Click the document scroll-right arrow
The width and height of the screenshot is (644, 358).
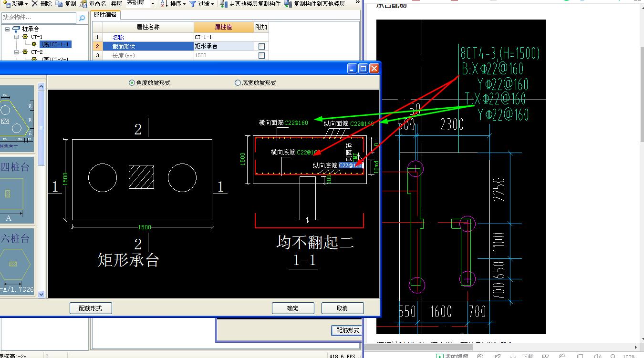point(635,348)
